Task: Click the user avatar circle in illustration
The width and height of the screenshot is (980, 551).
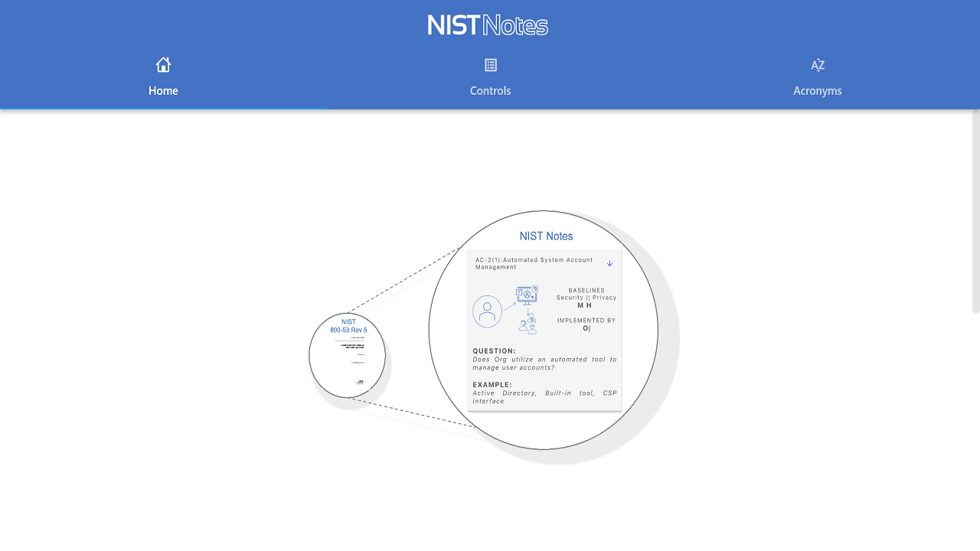Action: 487,311
